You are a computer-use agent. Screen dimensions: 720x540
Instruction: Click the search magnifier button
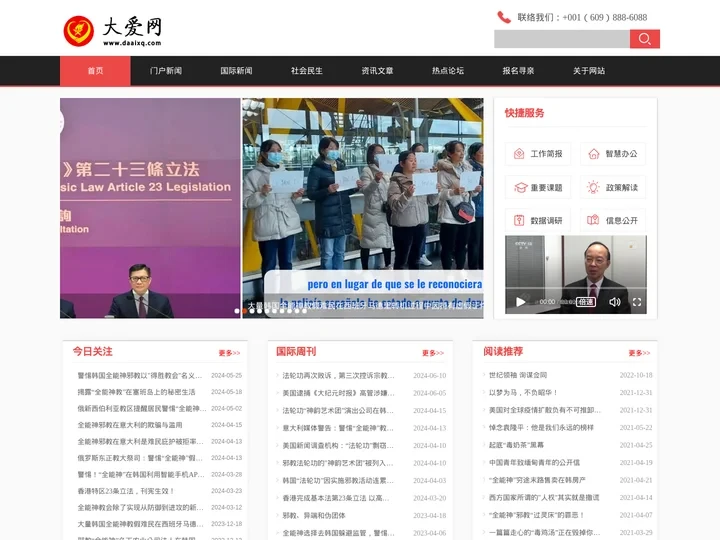point(645,39)
